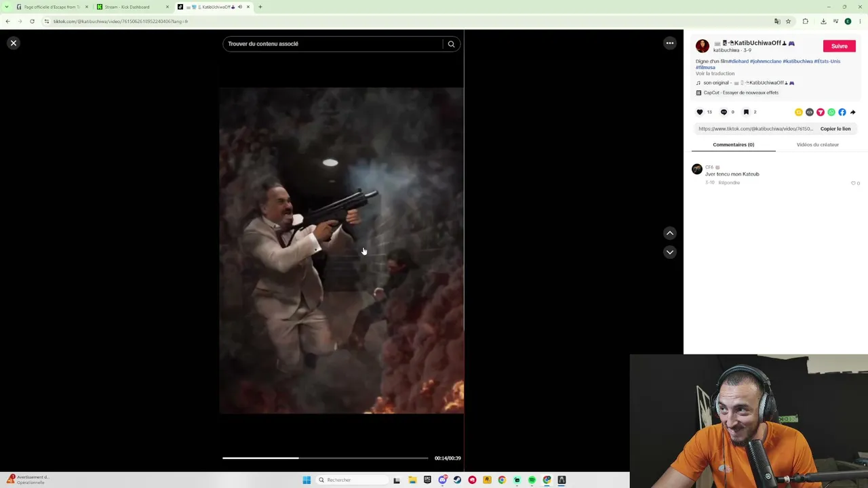Image resolution: width=868 pixels, height=488 pixels.
Task: Open the tab search dropdown
Action: point(7,7)
